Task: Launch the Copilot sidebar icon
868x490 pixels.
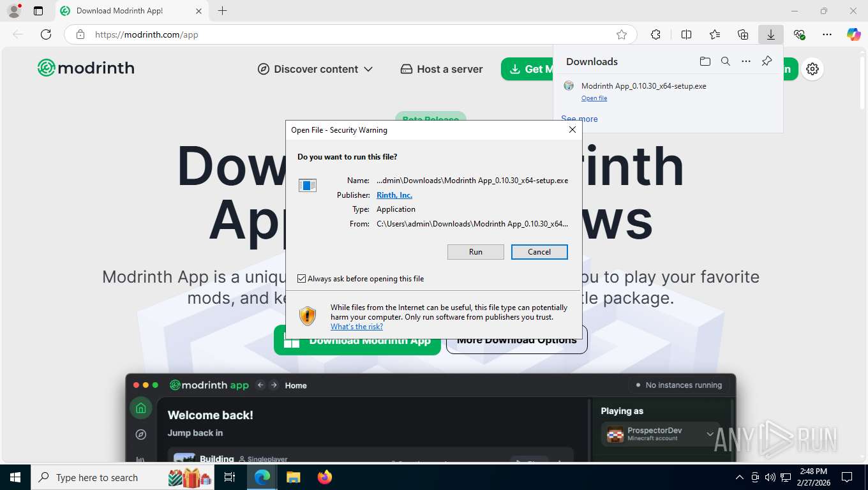Action: [x=854, y=34]
